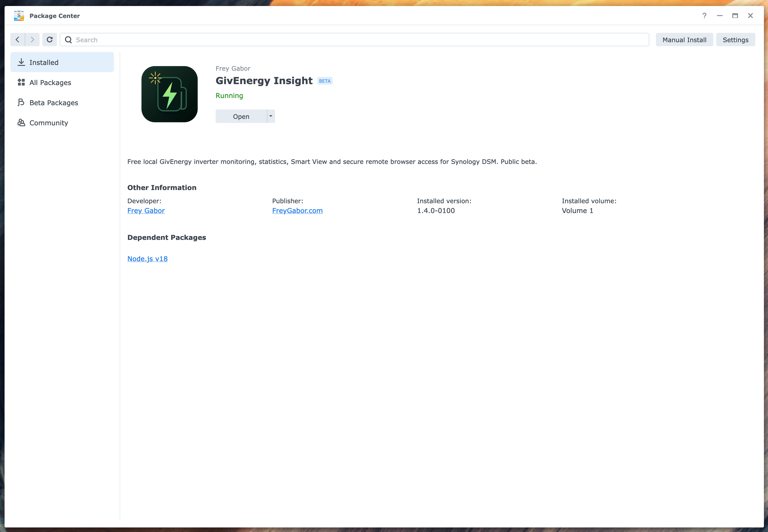Image resolution: width=768 pixels, height=532 pixels.
Task: Open the Beta Packages section
Action: [x=62, y=103]
